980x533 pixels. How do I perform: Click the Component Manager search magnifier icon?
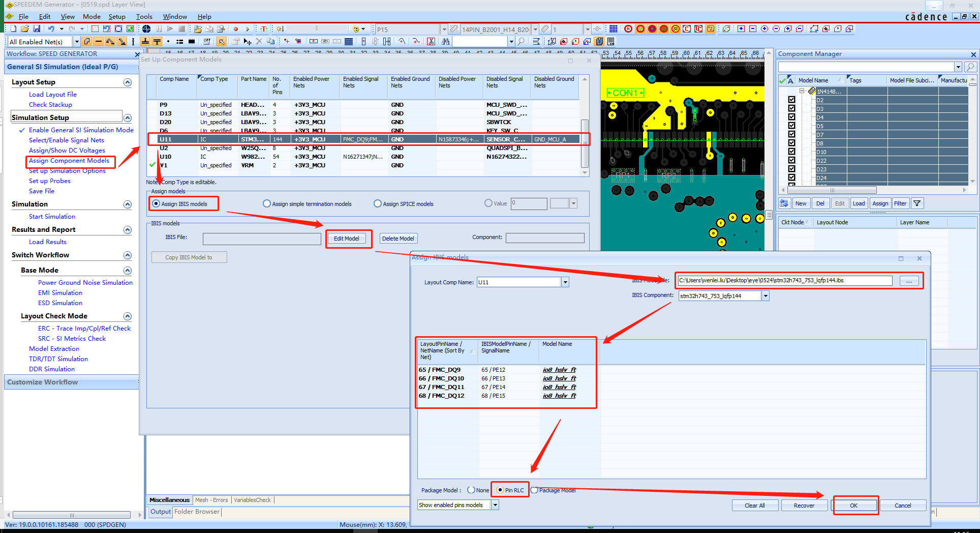click(970, 67)
